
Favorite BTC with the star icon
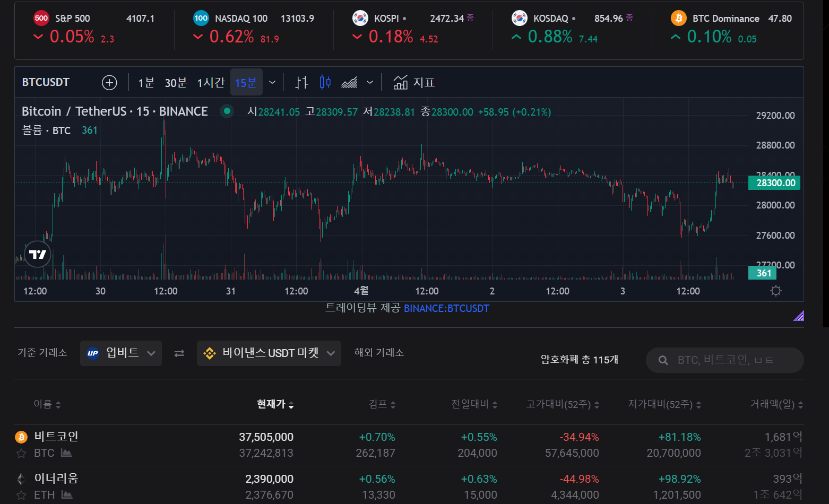(x=21, y=453)
